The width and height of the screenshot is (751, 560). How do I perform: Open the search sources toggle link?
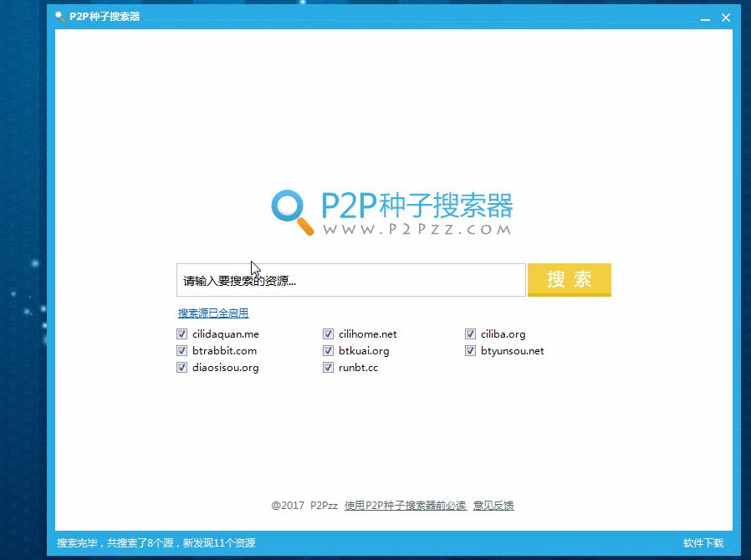[212, 312]
